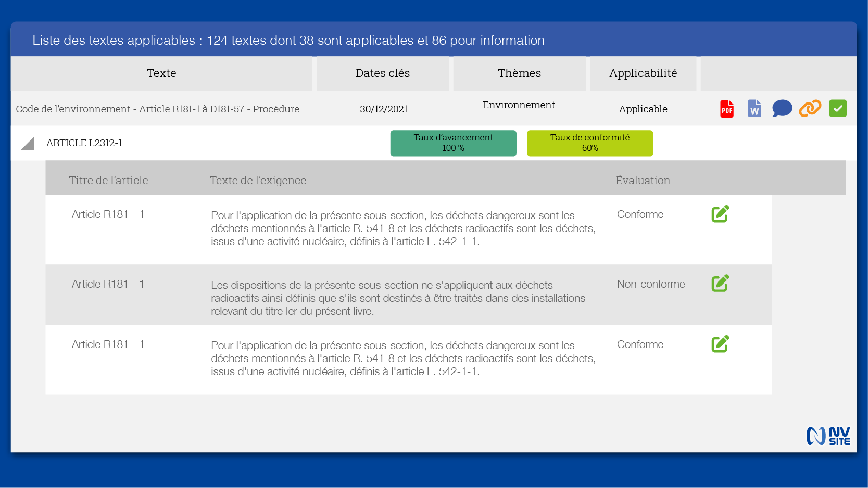Edit evaluation of the Non-conforme requirement

720,284
